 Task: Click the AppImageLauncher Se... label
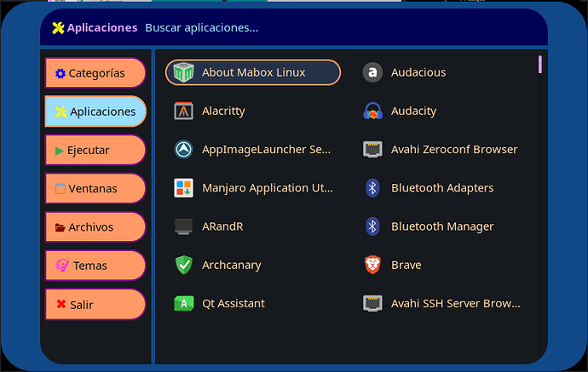266,150
